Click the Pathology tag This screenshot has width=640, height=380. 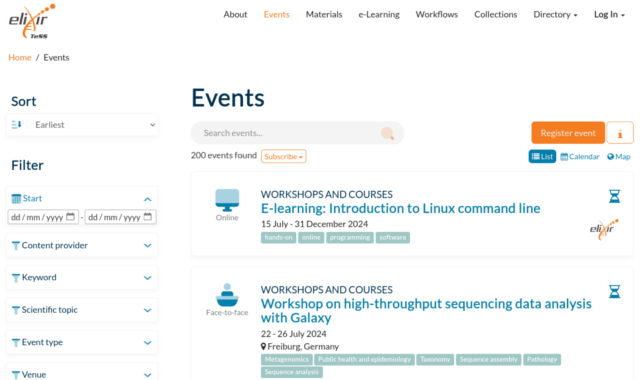click(x=542, y=360)
